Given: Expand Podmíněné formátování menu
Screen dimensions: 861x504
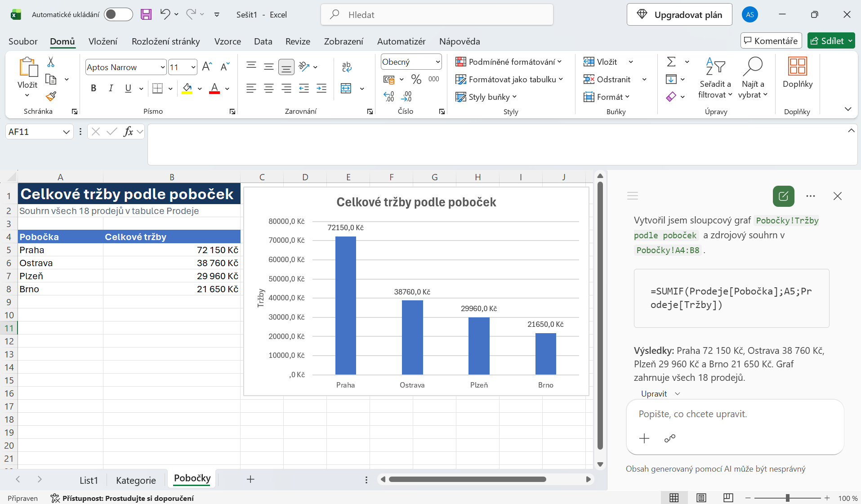Looking at the screenshot, I should 509,62.
